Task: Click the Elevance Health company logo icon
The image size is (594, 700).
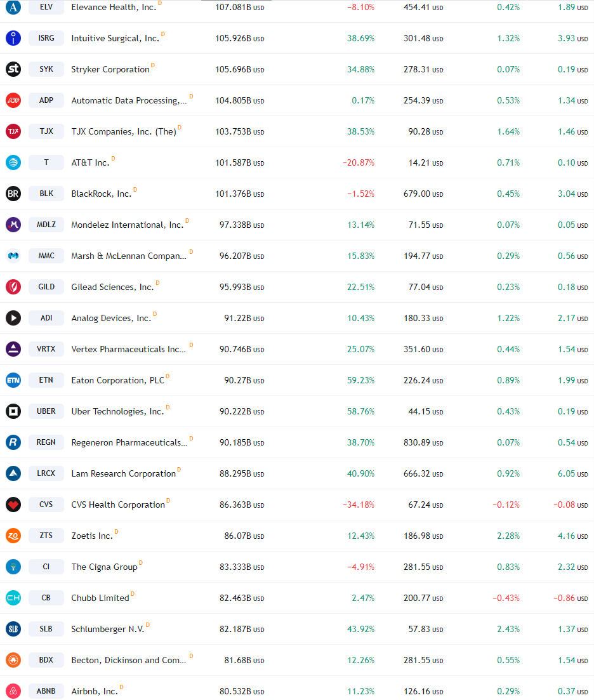Action: (x=13, y=7)
